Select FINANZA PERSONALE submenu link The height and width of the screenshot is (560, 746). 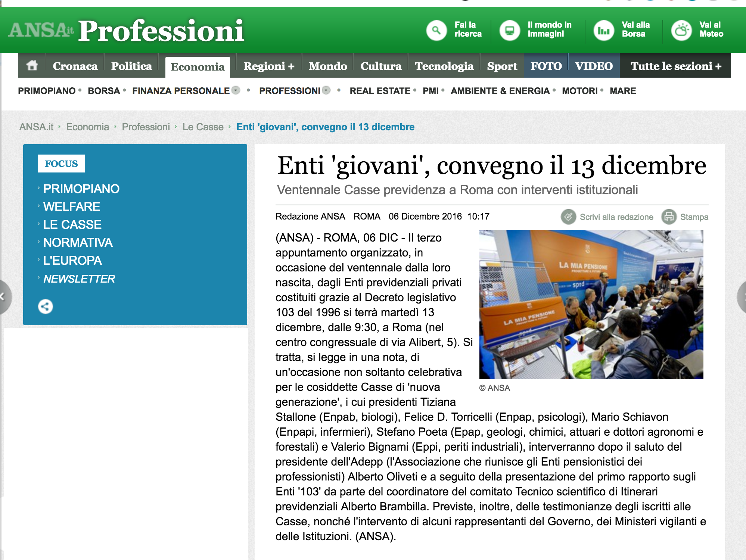point(181,91)
